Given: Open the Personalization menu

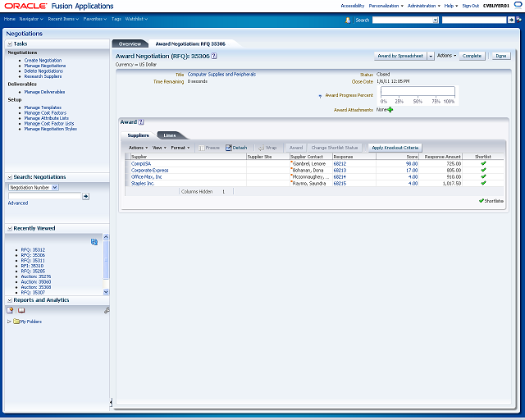Looking at the screenshot, I should (386, 6).
